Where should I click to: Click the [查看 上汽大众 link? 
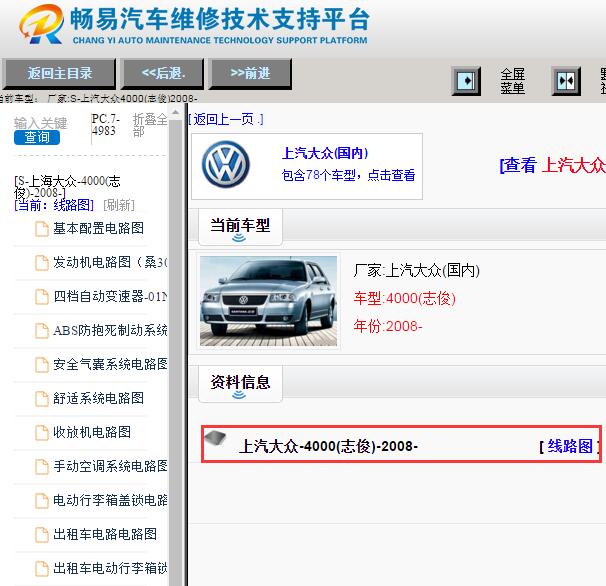[553, 165]
